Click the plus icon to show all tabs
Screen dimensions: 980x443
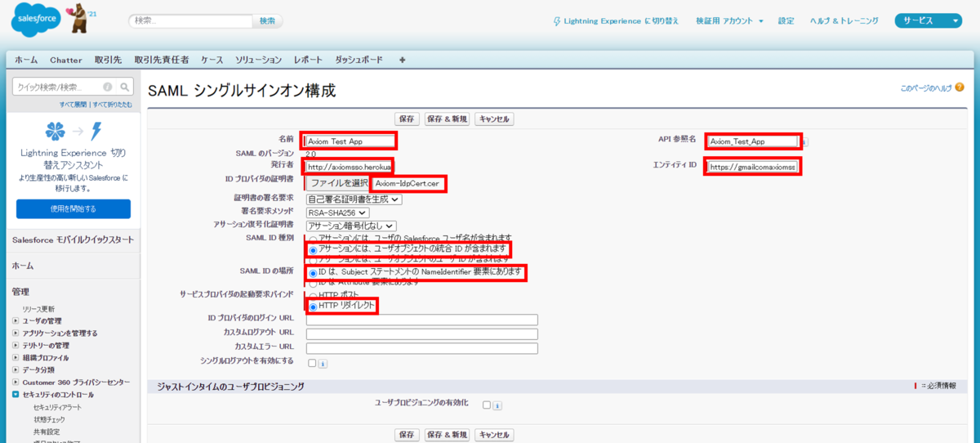coord(402,60)
